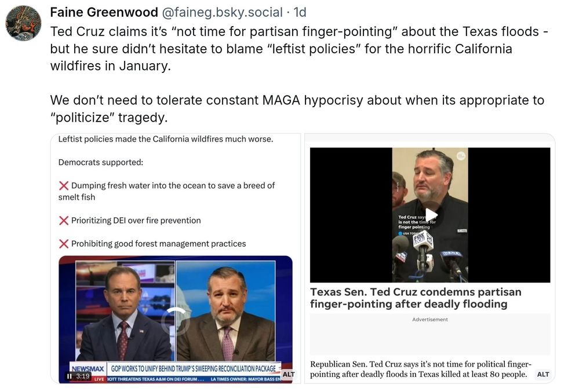Click the red X beside 'Dumping fresh water'
This screenshot has height=392, width=568.
(64, 186)
